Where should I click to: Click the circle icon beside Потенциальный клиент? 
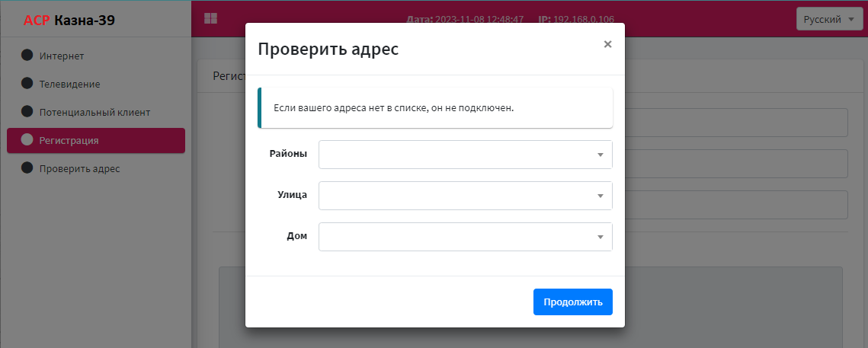[x=27, y=112]
